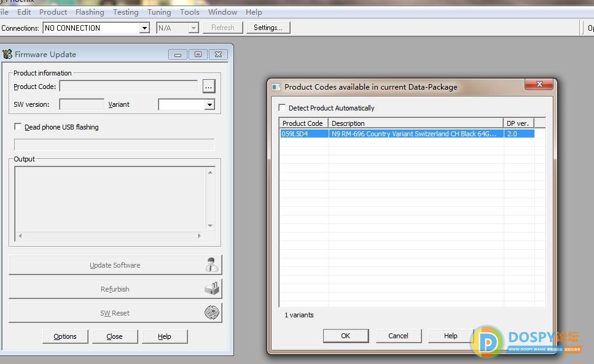Click the 2.0 DP version cell
594x364 pixels.
(519, 134)
